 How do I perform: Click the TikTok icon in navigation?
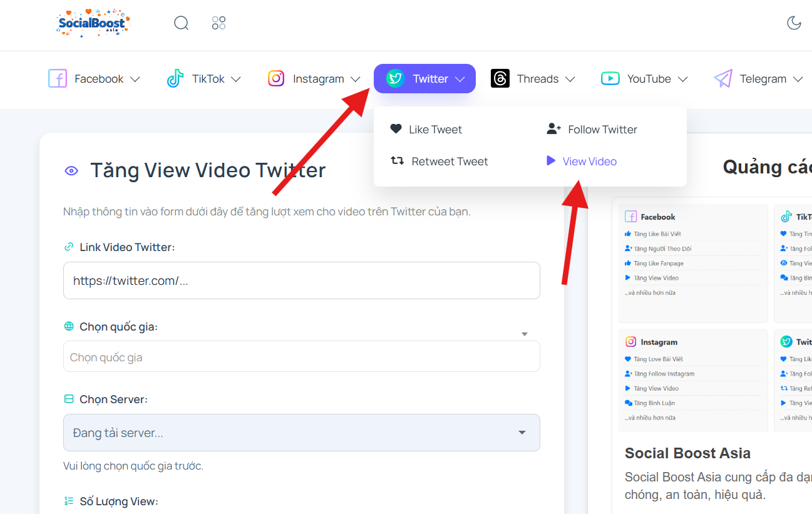pyautogui.click(x=175, y=79)
